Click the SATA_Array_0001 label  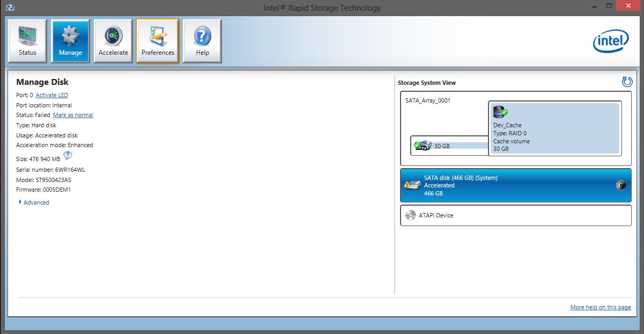click(428, 100)
